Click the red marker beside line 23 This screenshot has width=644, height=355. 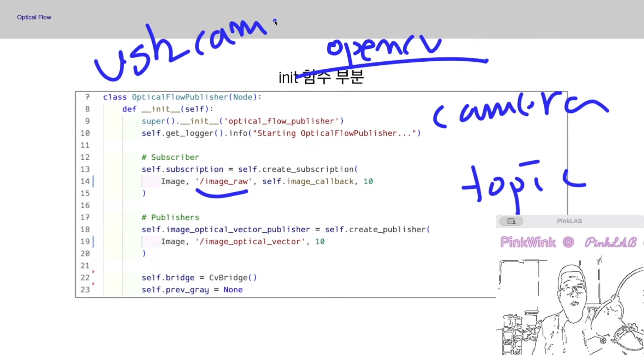(93, 284)
